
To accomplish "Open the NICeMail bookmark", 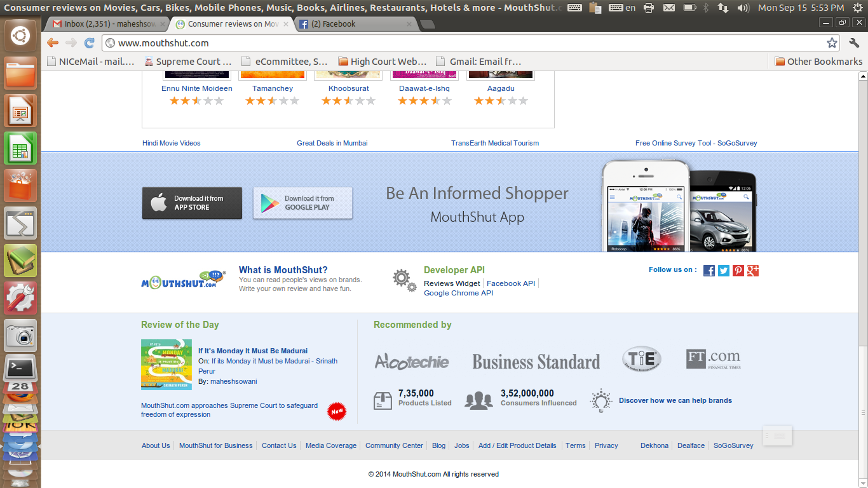I will pyautogui.click(x=91, y=62).
